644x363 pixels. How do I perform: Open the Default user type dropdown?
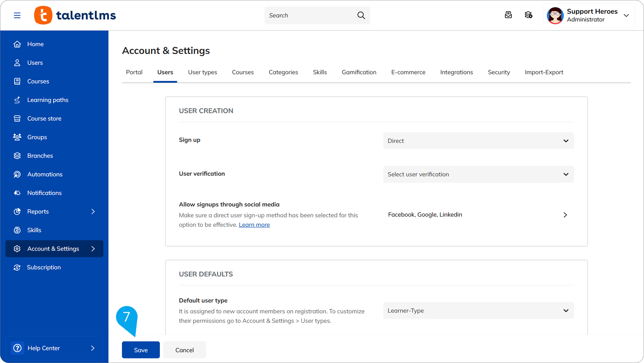[478, 311]
